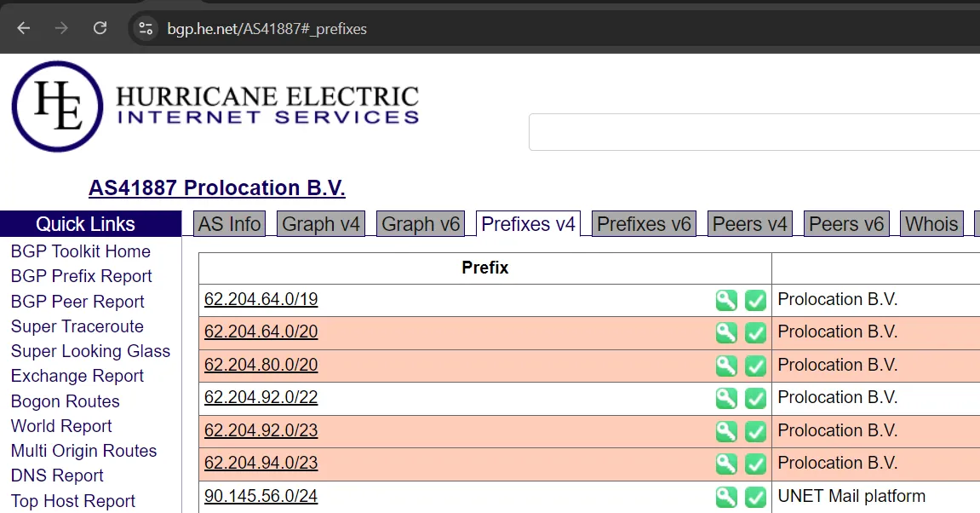Select Prolocation B.V. text in 62.204.92.0/22 row

pos(838,397)
